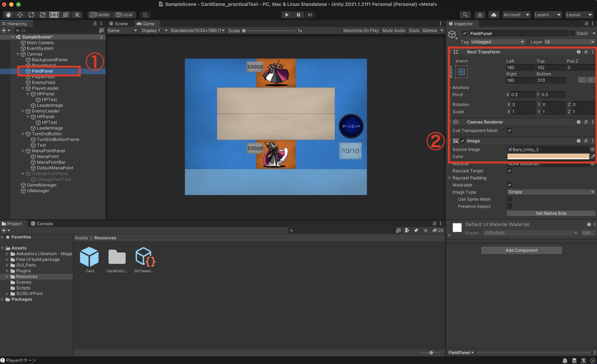Click Set Native Size button
This screenshot has height=364, width=597.
point(551,213)
